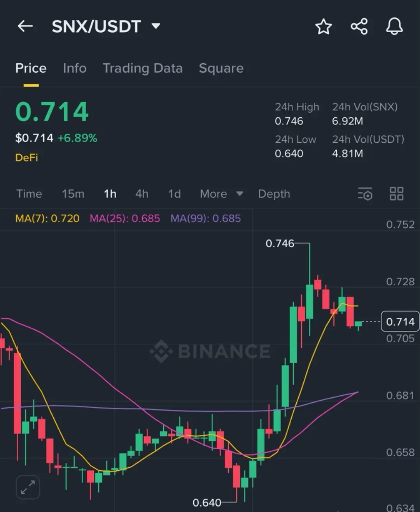Open the Trading Data tab
The width and height of the screenshot is (420, 512).
click(x=142, y=68)
